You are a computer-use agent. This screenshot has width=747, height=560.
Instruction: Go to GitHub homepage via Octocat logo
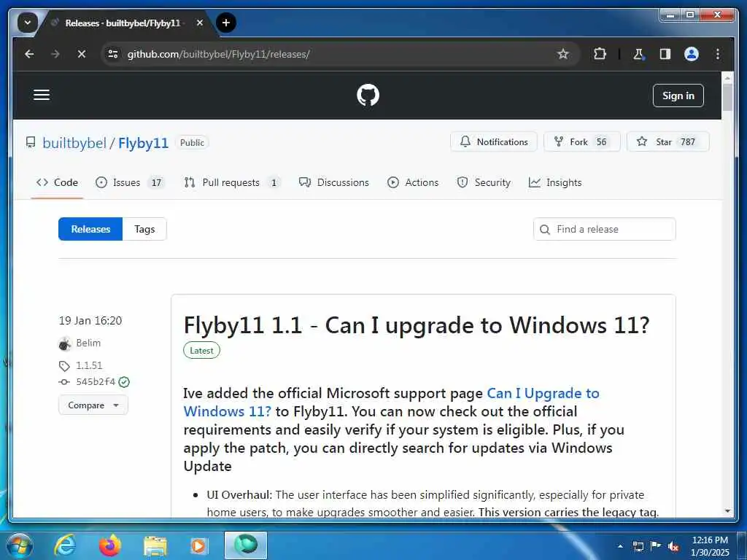click(x=368, y=96)
